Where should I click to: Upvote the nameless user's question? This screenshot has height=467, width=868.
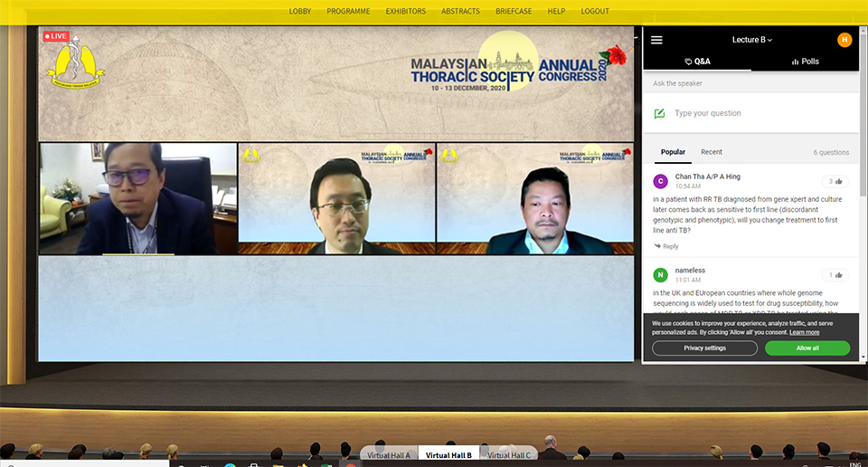(835, 275)
